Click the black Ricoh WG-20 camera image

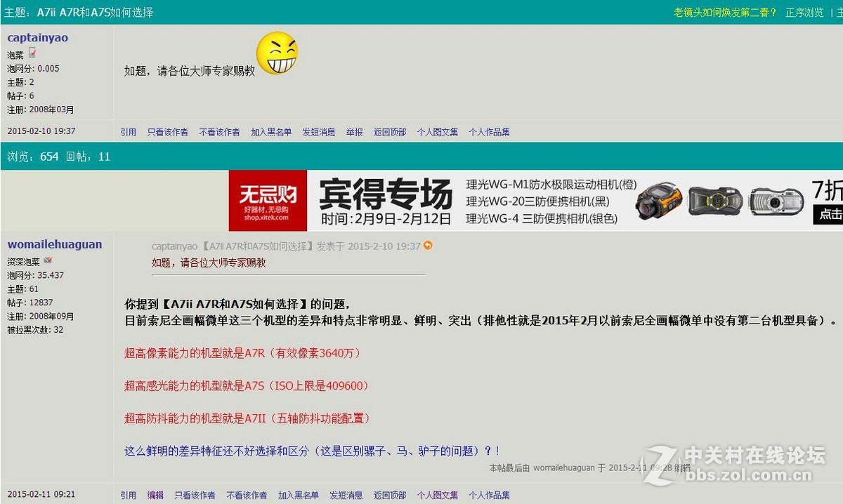715,201
